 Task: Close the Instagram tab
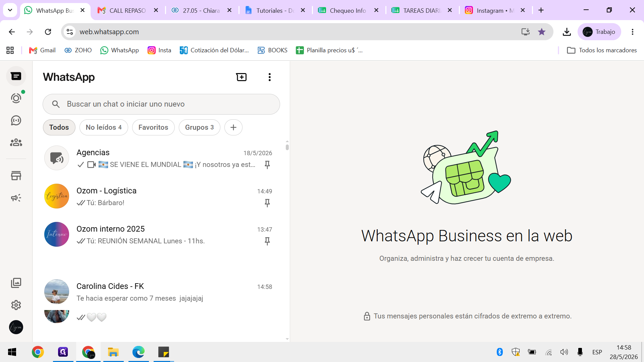tap(523, 10)
